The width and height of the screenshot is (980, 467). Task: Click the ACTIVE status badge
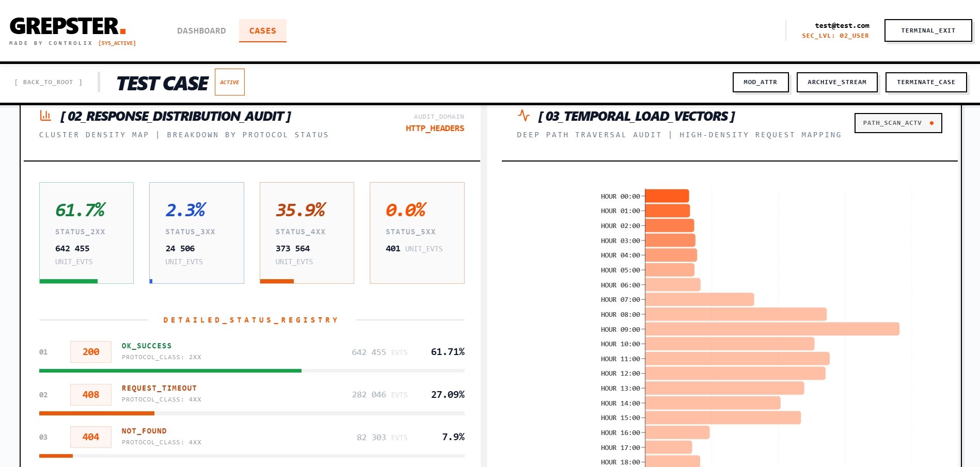click(x=229, y=82)
